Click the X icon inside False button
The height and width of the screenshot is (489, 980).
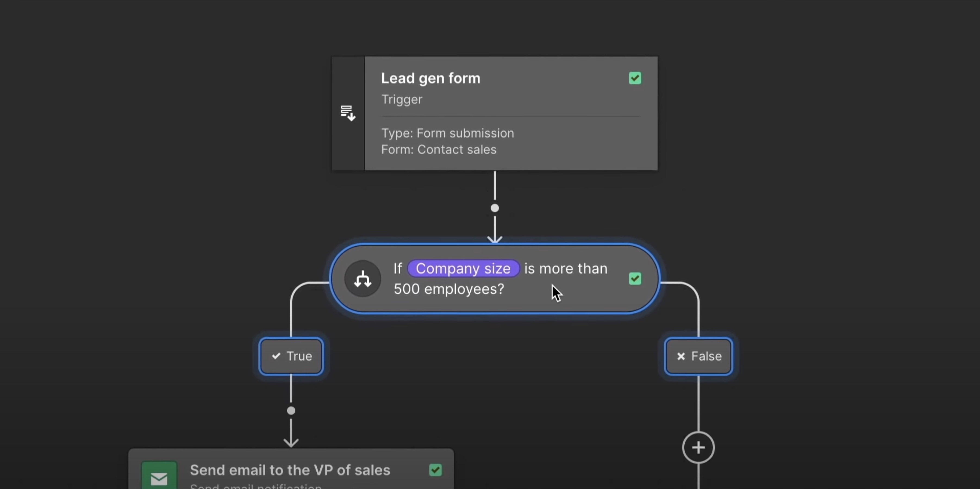pos(681,356)
